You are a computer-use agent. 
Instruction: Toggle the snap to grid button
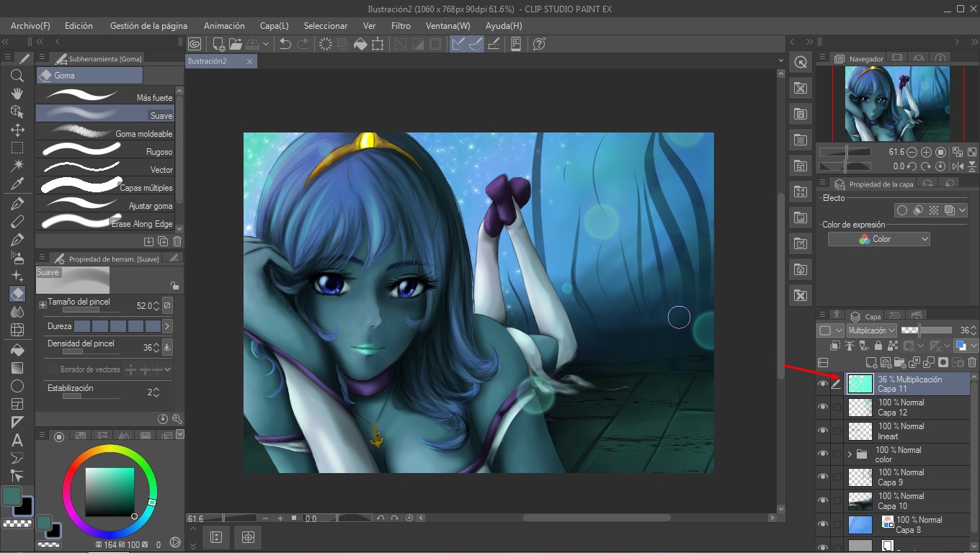point(494,44)
